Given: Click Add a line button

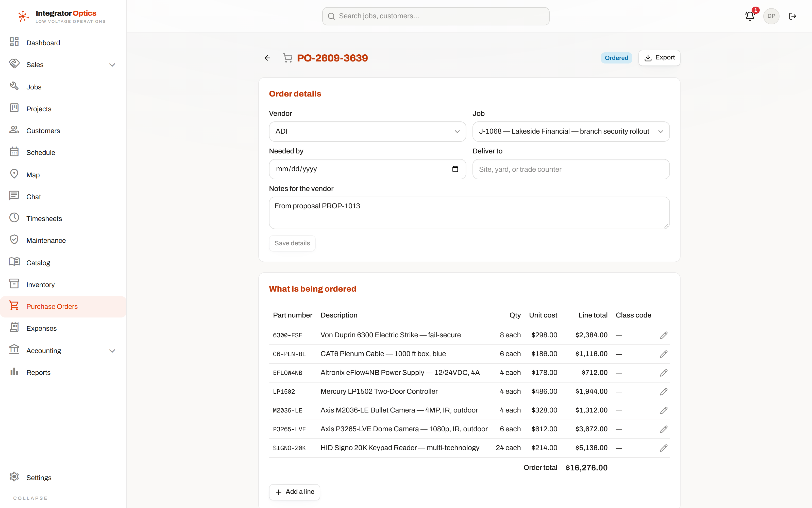Looking at the screenshot, I should [294, 492].
